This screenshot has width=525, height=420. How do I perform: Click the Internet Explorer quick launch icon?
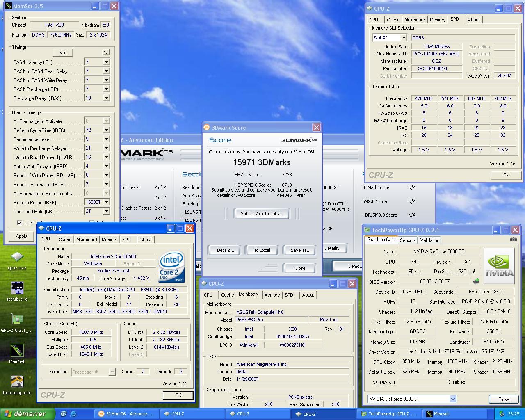(x=73, y=414)
